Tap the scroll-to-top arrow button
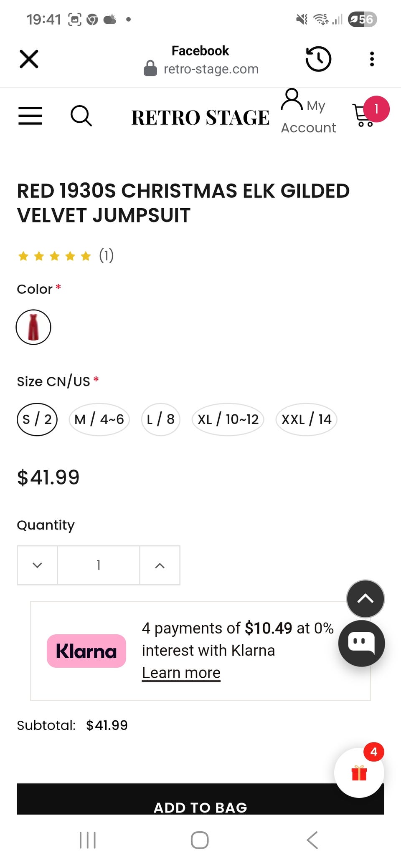 365,599
